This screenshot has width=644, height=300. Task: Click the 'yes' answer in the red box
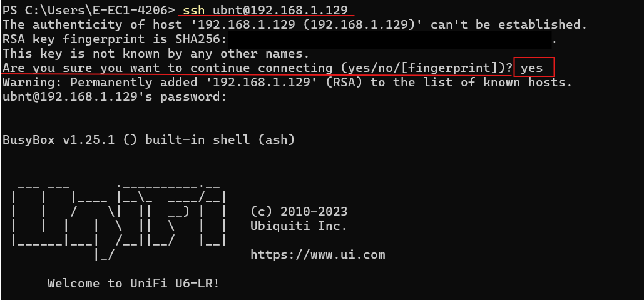pos(532,68)
